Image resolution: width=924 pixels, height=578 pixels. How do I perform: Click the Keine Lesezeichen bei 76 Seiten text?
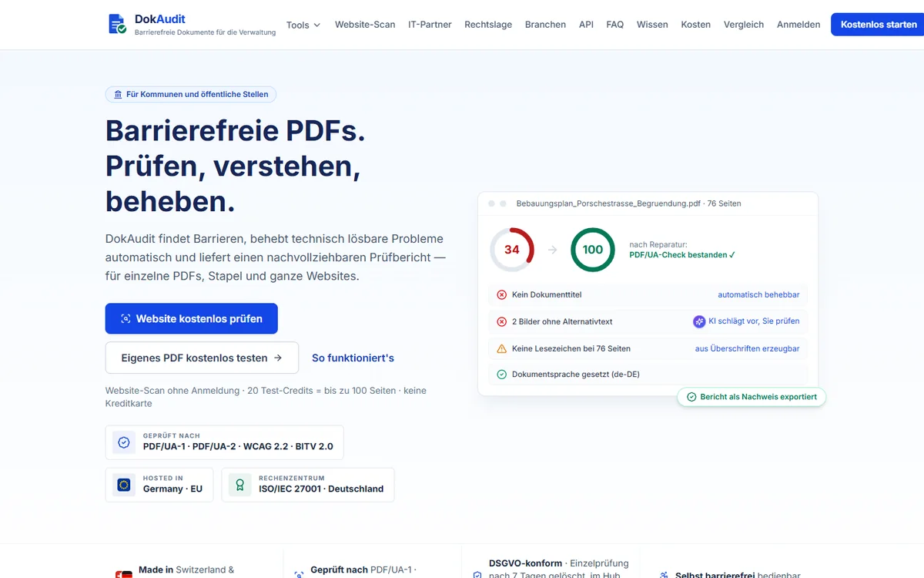tap(571, 348)
